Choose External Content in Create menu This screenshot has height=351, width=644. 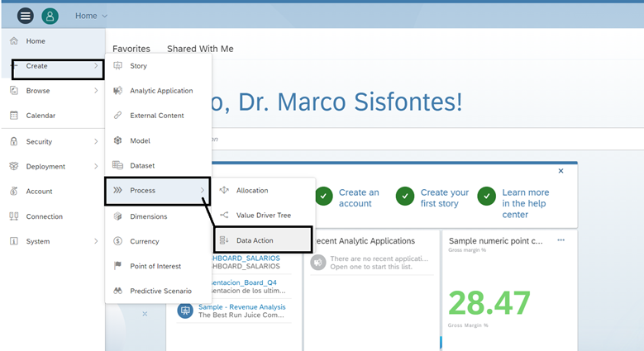pos(159,116)
